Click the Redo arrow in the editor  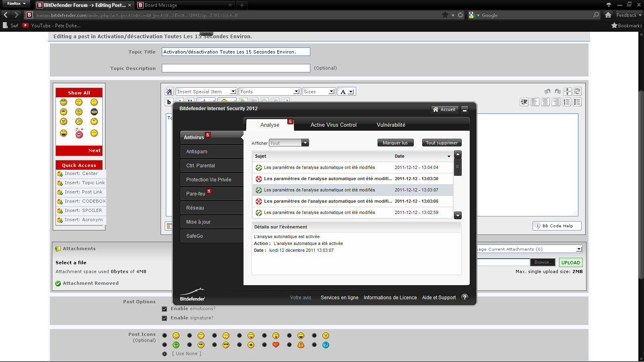click(x=557, y=91)
